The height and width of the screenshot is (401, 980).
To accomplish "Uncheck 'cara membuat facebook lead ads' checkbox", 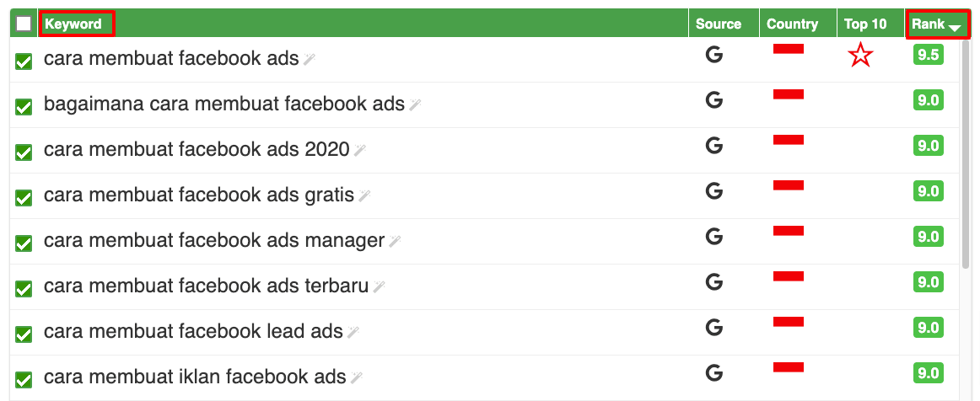I will pyautogui.click(x=24, y=334).
